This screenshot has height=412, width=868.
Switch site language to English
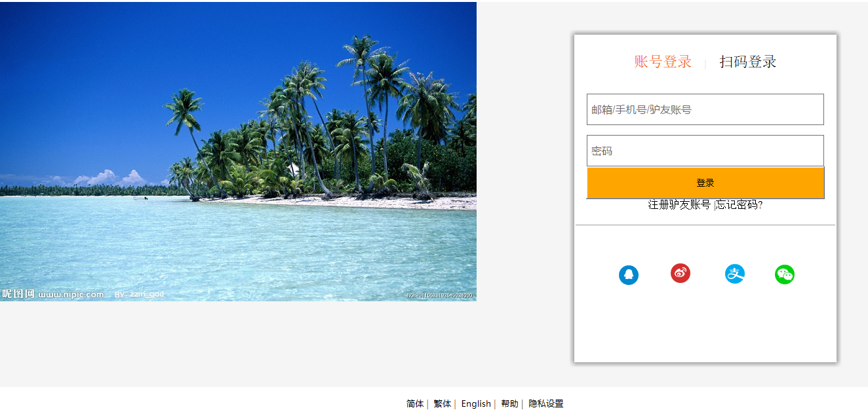click(476, 403)
